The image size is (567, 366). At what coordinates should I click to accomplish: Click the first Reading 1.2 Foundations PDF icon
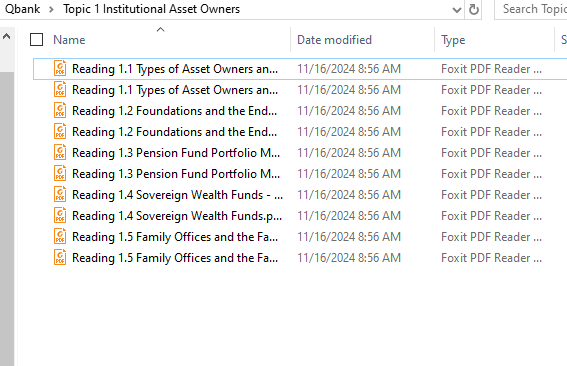coord(60,110)
